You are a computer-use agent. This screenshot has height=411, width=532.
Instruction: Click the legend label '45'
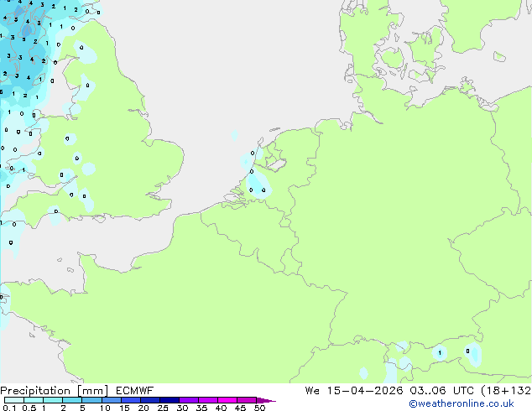[x=240, y=408]
